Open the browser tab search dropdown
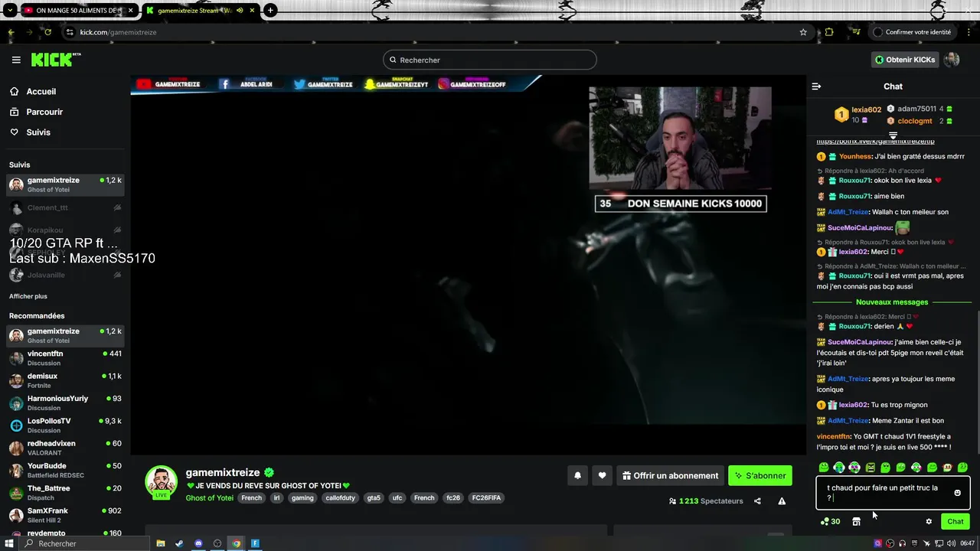 coord(10,11)
